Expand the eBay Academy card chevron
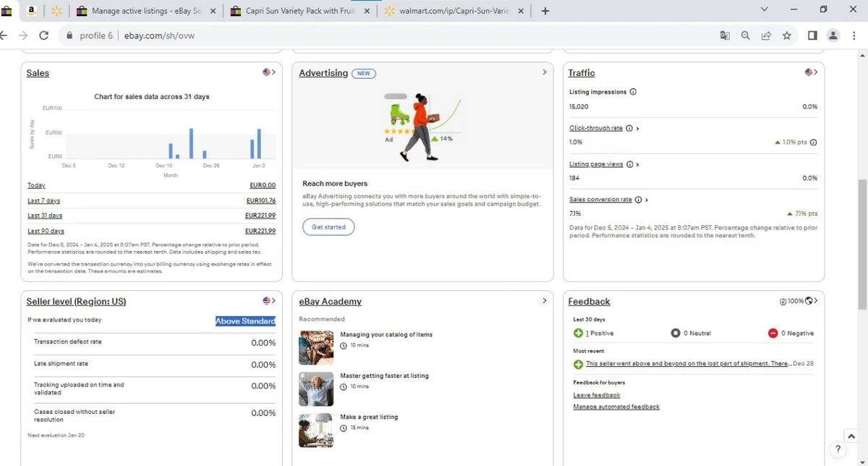 pos(545,301)
